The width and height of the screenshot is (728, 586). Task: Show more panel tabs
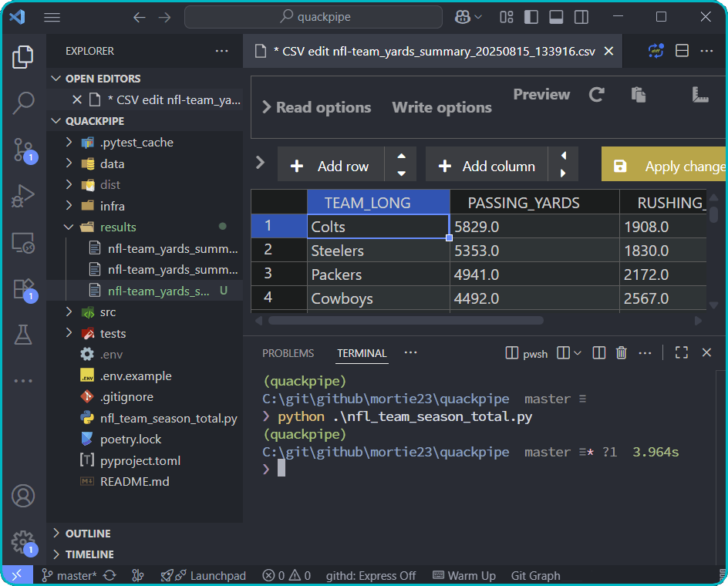[410, 353]
